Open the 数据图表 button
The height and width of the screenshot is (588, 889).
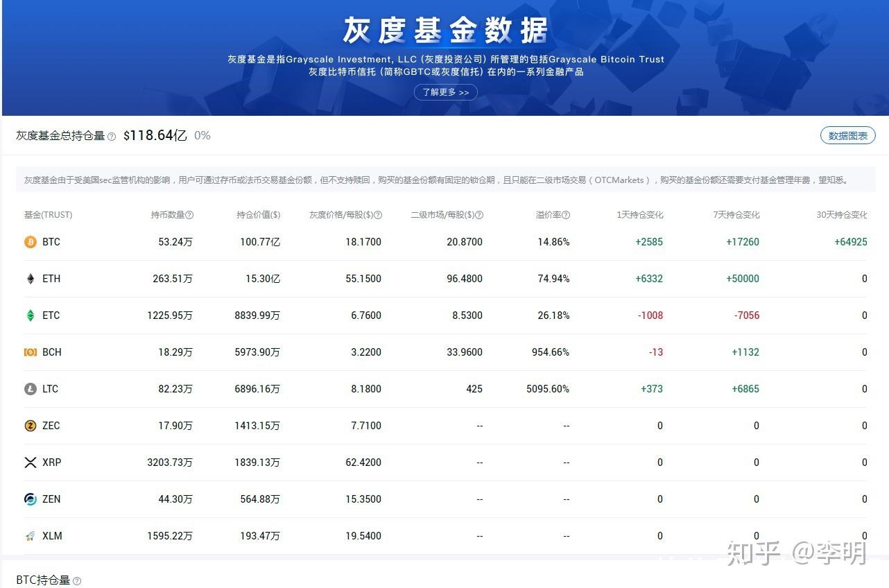[x=848, y=136]
